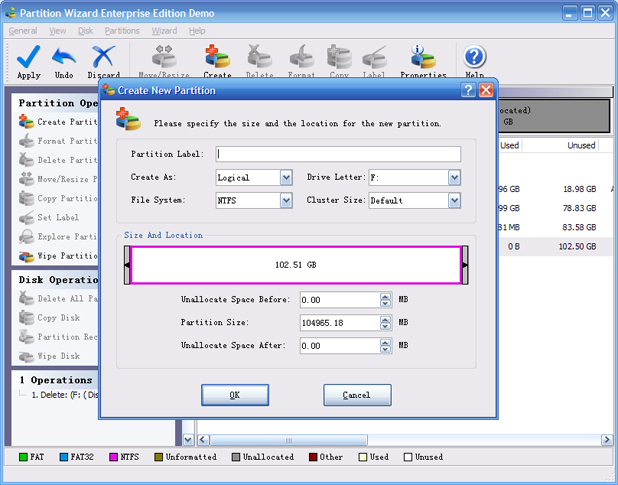Click the 102.51 GB partition bar

coord(296,265)
